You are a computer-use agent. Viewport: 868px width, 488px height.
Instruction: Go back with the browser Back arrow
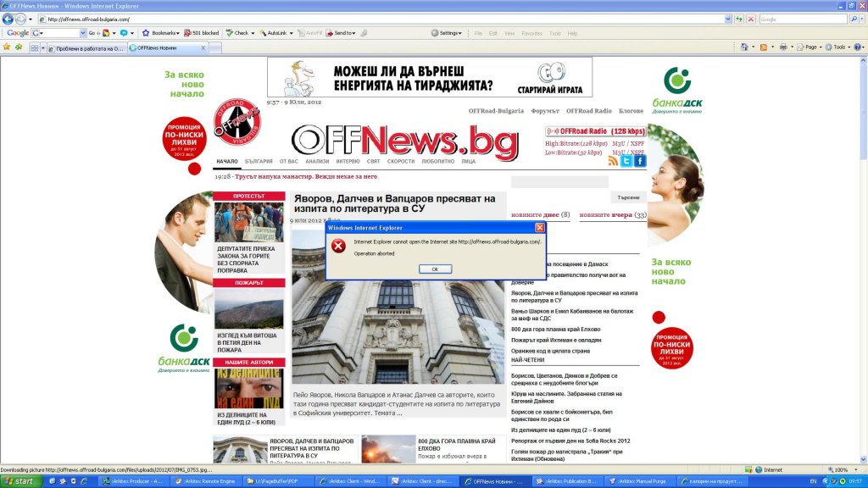click(7, 19)
